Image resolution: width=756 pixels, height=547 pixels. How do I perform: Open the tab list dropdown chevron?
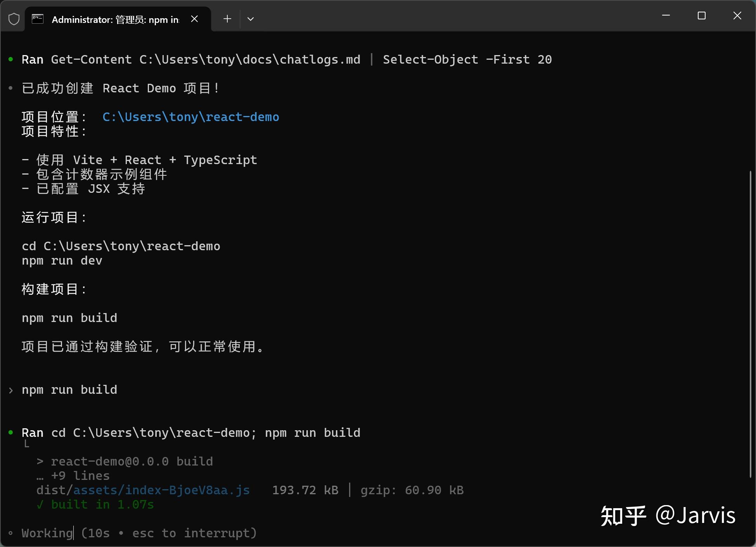point(250,18)
